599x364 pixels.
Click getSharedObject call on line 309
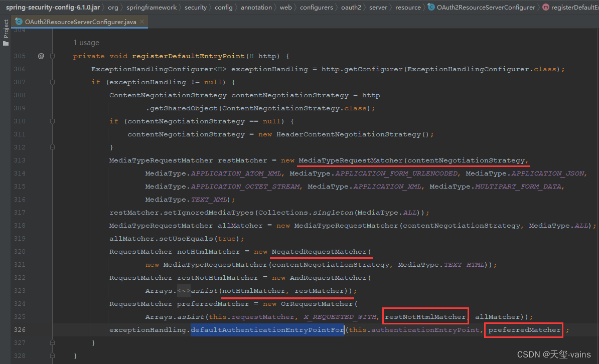point(184,108)
